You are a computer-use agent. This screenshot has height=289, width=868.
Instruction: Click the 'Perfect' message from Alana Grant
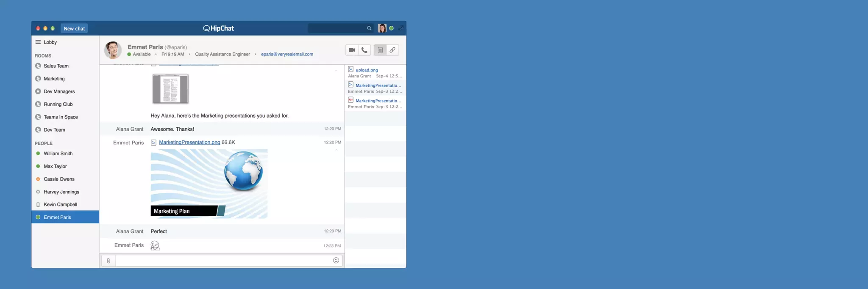pos(159,231)
